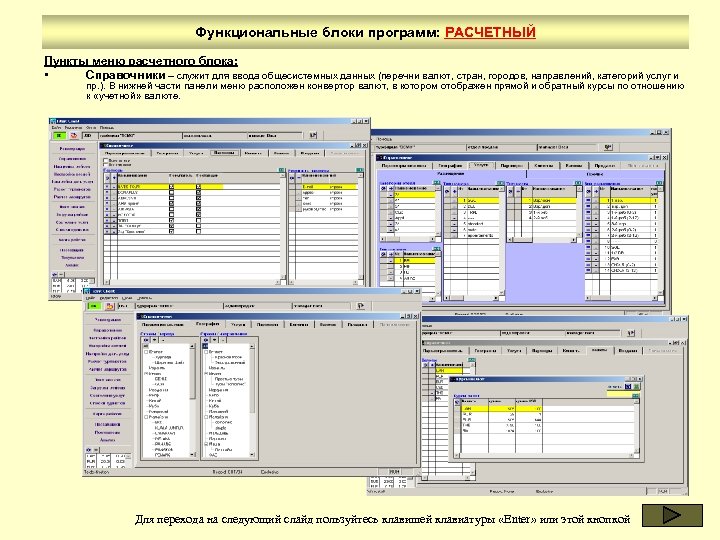Switch to Валюты tab in the География window

coord(327,325)
